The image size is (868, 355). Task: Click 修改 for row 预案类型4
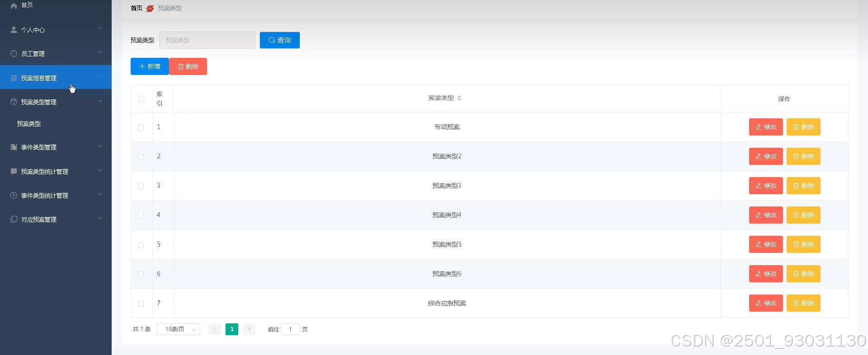(x=766, y=215)
